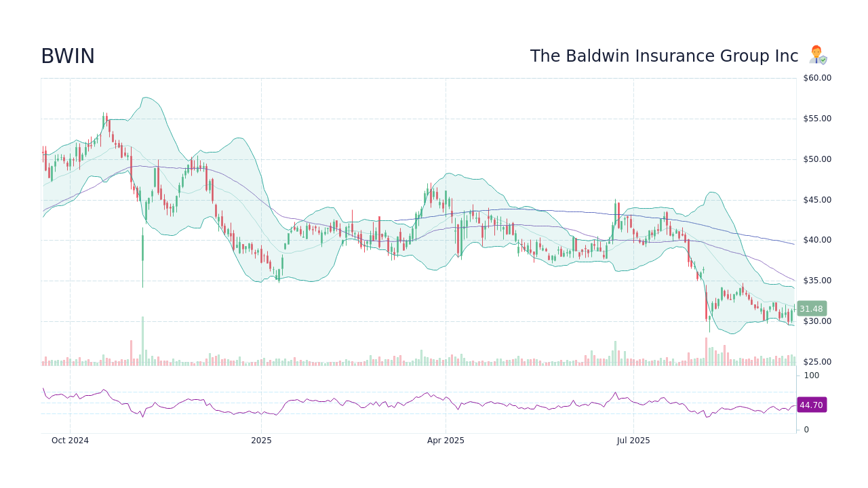
Task: Expand the Apr 2025 axis label
Action: pyautogui.click(x=446, y=441)
